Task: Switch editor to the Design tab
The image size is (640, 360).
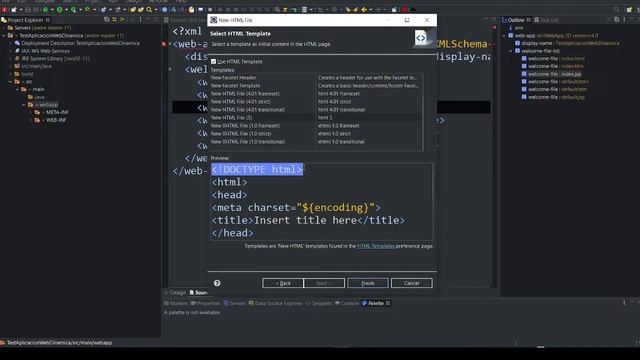Action: [176, 293]
